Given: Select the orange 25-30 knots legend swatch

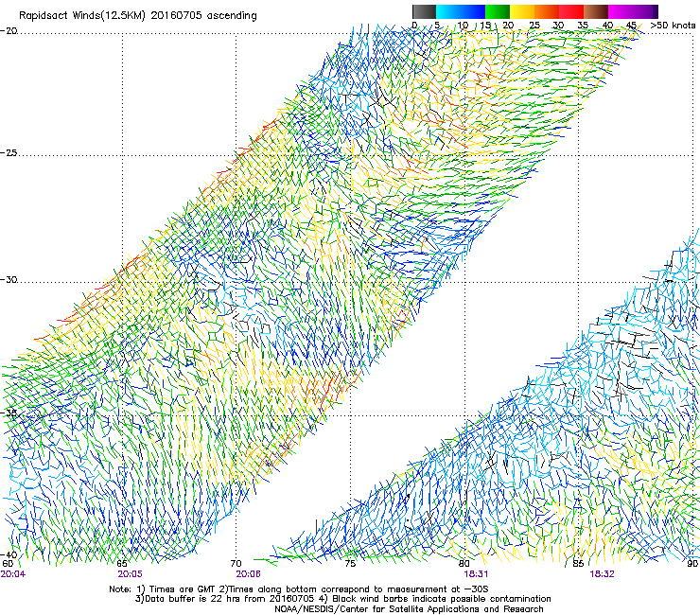Looking at the screenshot, I should click(547, 11).
